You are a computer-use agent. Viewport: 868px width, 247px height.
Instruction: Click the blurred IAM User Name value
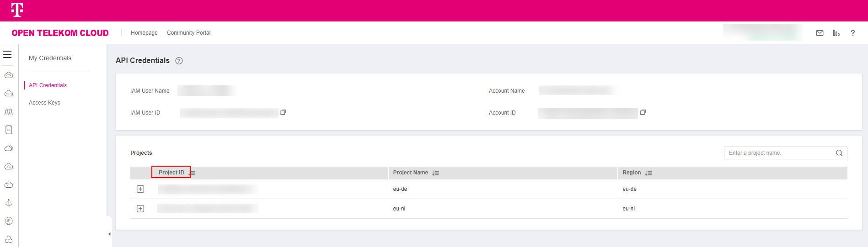207,90
